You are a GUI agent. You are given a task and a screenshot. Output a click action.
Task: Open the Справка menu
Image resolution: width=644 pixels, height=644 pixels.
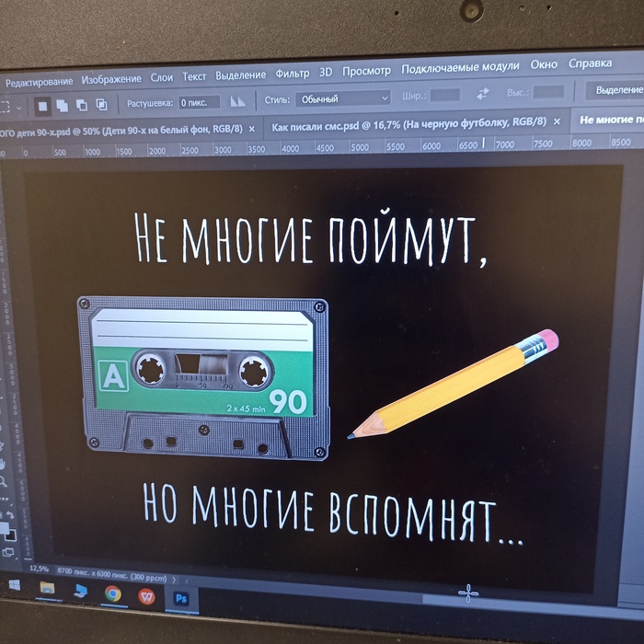(x=590, y=63)
